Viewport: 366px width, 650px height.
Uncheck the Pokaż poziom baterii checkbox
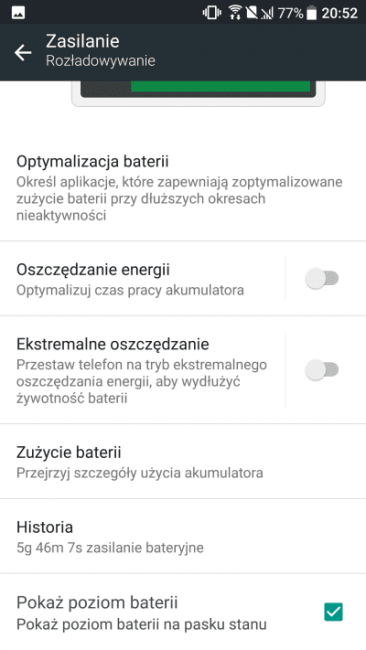(x=333, y=612)
